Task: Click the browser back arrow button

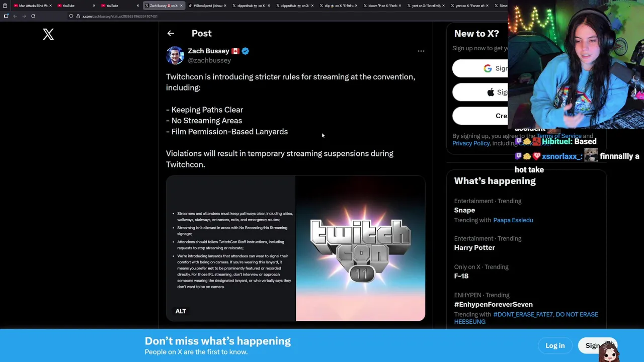Action: coord(15,16)
